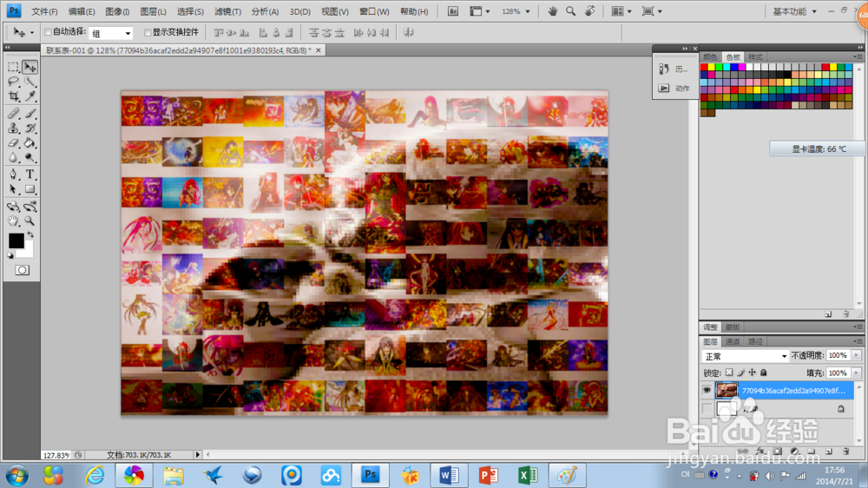The image size is (868, 488).
Task: Click the black foreground color swatch
Action: coord(16,241)
